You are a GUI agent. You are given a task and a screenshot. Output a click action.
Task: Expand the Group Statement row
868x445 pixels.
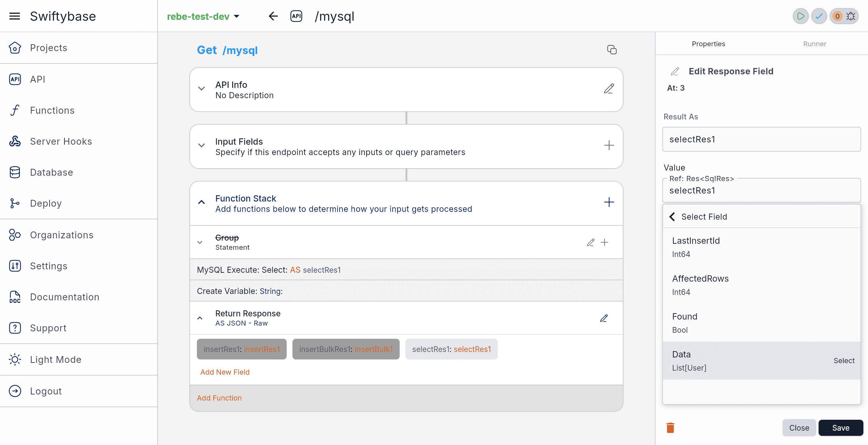pyautogui.click(x=200, y=242)
